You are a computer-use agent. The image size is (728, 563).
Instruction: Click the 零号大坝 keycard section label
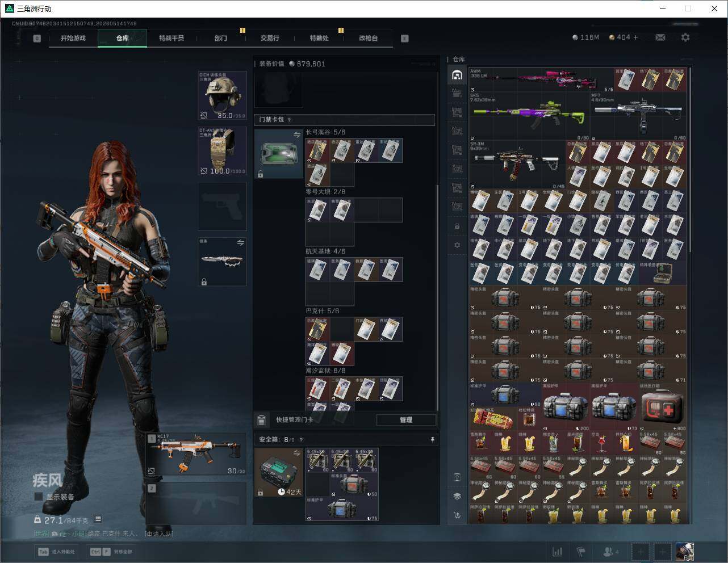point(326,192)
